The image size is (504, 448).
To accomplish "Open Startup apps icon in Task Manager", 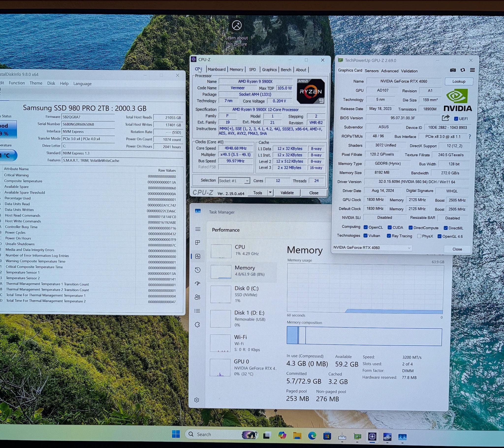I will pos(198,284).
